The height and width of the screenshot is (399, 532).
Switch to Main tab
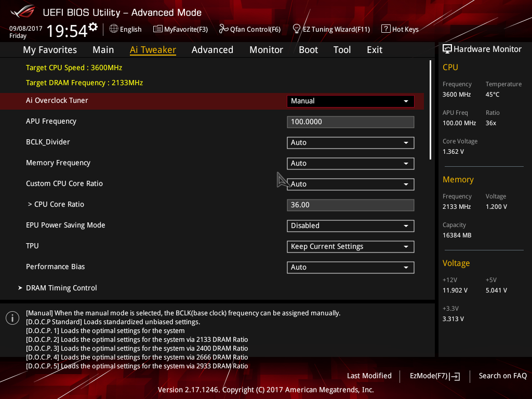coord(103,50)
